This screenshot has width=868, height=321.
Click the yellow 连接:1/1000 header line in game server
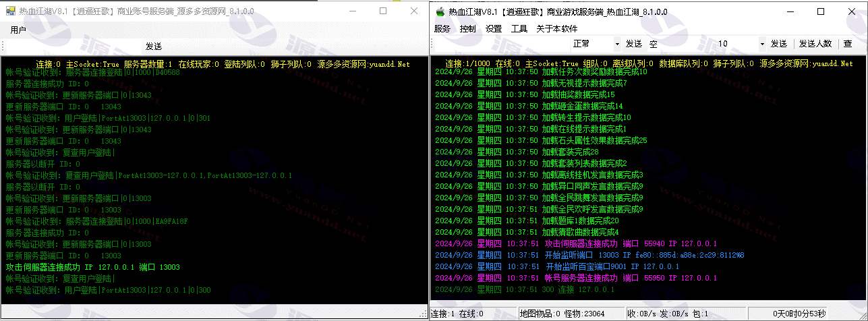649,63
